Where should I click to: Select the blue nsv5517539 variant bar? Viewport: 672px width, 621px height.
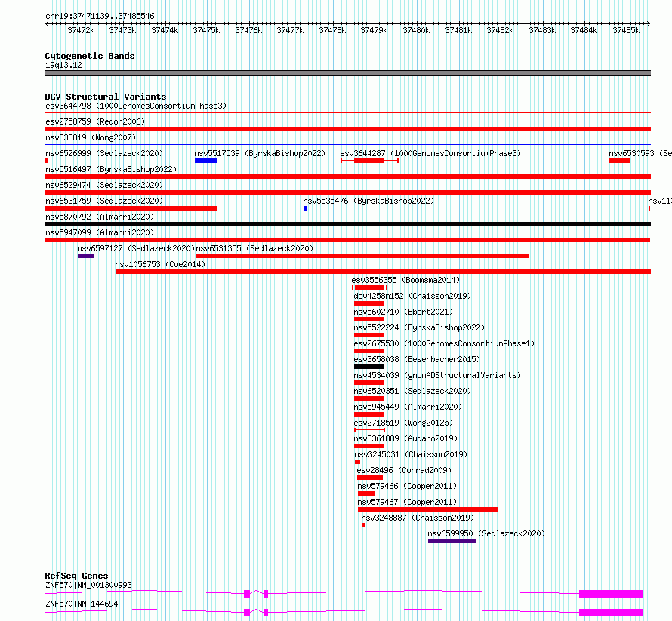[x=205, y=161]
